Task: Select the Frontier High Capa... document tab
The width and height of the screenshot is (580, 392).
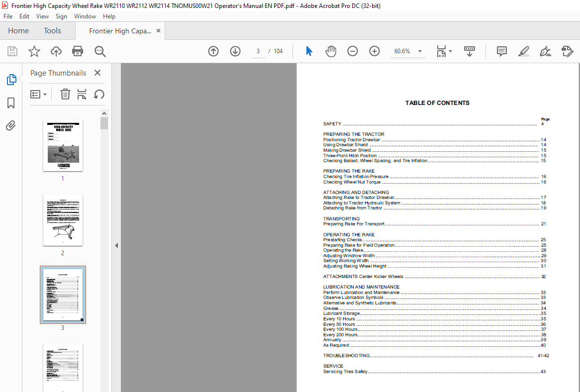Action: (120, 31)
